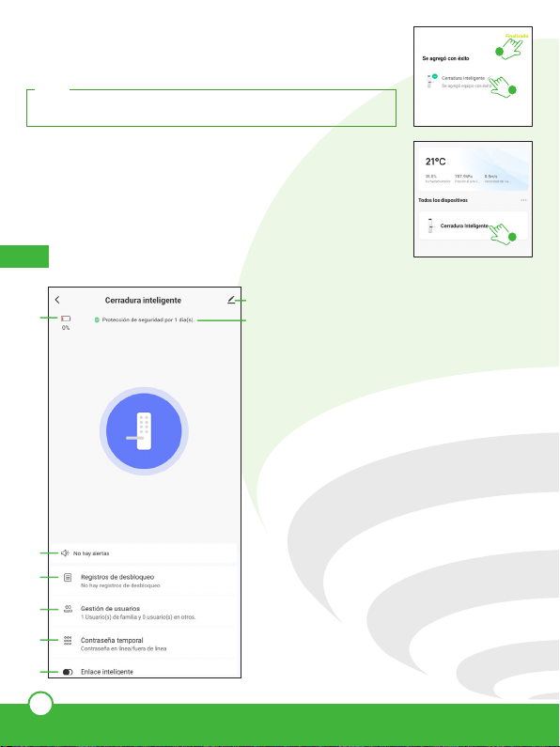
Task: Open Gestión de usuarios entry
Action: coord(144,613)
